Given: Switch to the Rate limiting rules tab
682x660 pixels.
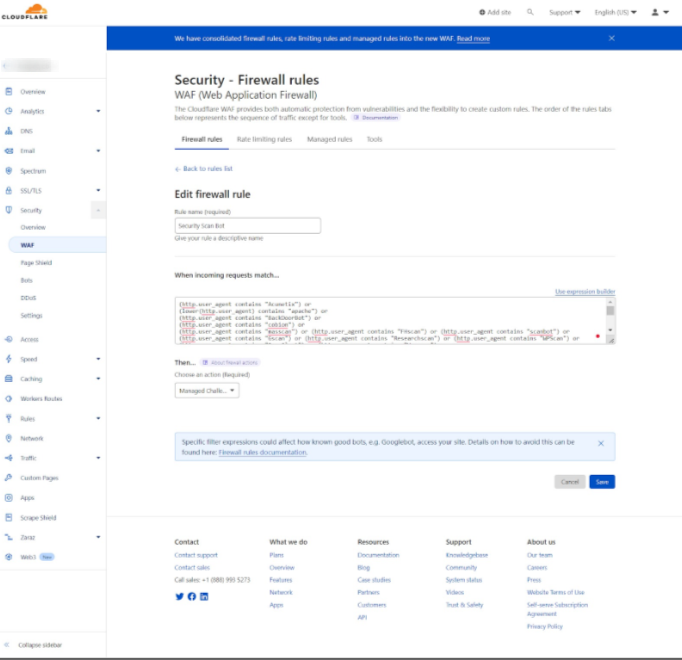Looking at the screenshot, I should click(264, 139).
